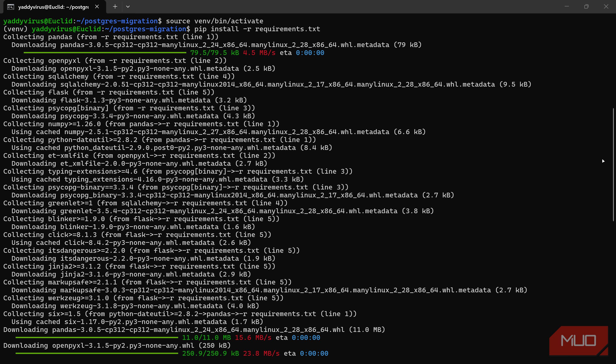Click the 'Collecting six>=1.5' line
This screenshot has height=364, width=616.
[180, 314]
